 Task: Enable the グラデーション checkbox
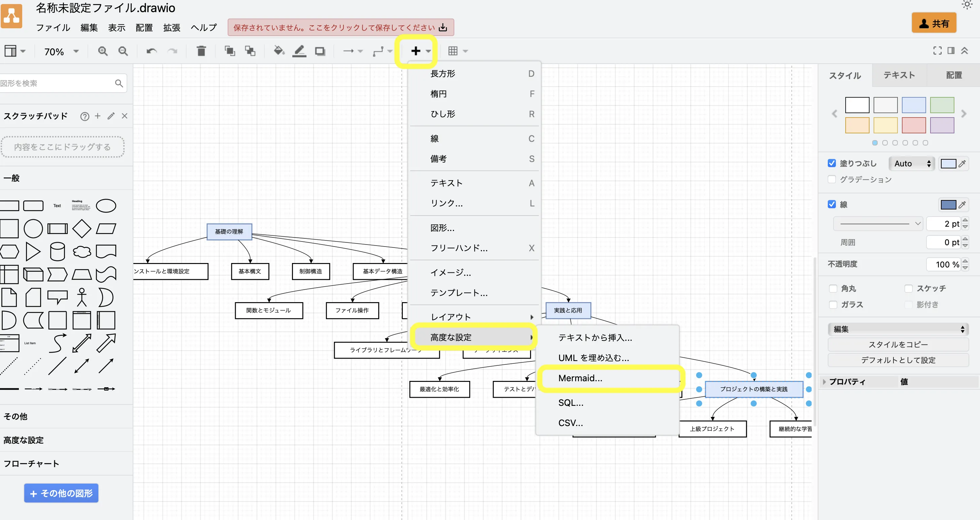coord(832,179)
